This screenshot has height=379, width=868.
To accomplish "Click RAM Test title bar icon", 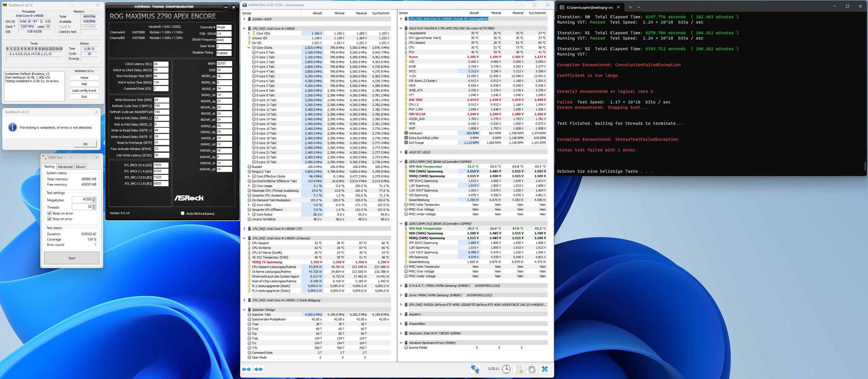I will (45, 157).
